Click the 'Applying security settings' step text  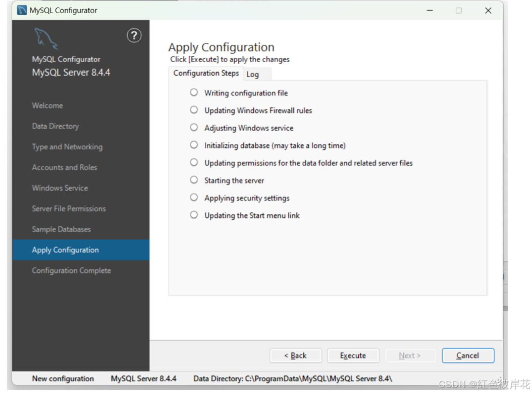pos(247,198)
